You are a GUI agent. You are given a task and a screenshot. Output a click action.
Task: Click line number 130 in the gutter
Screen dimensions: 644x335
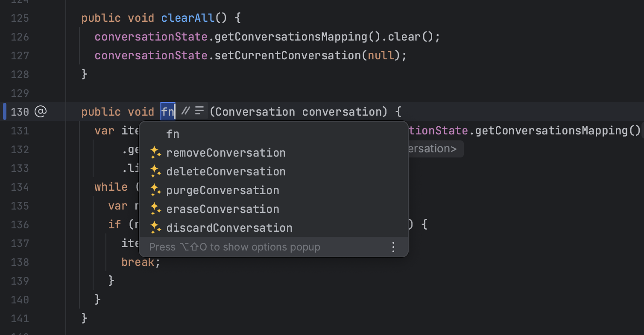coord(20,112)
